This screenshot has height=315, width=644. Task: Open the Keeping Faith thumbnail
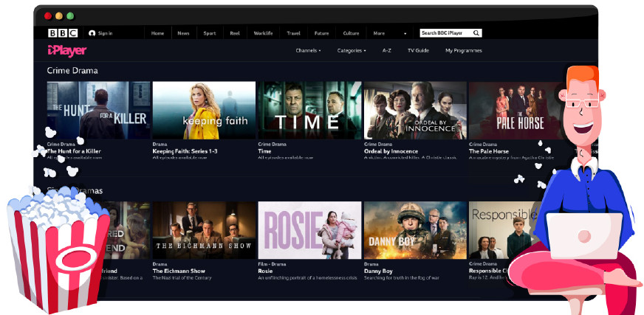point(204,111)
